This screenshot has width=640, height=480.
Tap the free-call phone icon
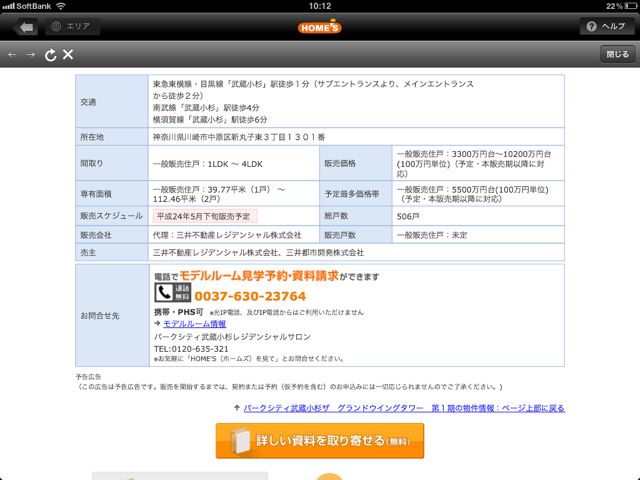173,293
